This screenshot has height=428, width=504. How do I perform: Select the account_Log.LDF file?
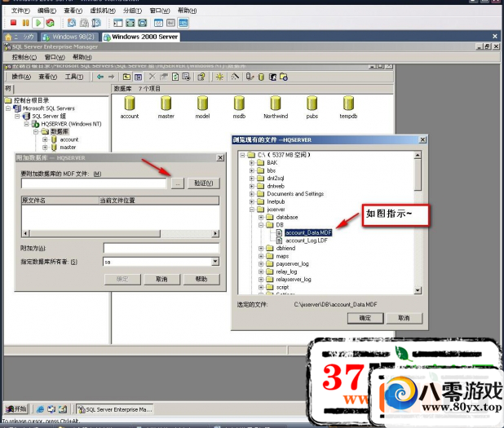coord(307,240)
